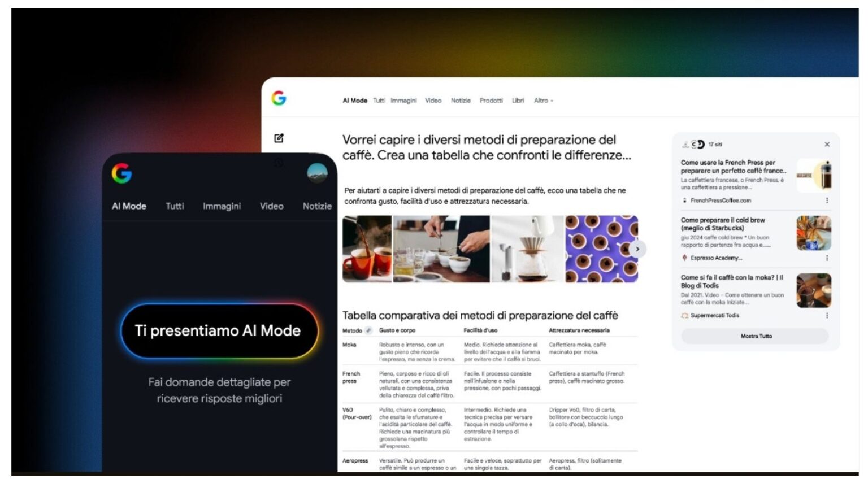Click the "French press" row label in the table
Image resolution: width=868 pixels, height=488 pixels.
351,377
